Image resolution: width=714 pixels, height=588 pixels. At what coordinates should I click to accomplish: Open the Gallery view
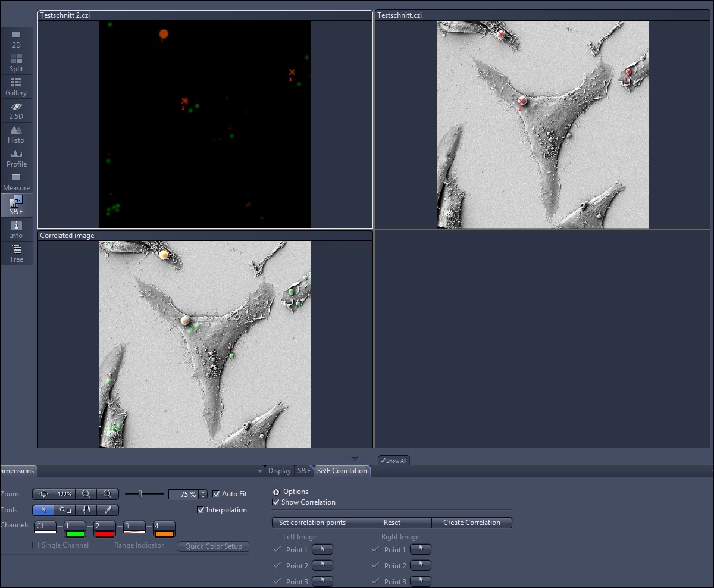pyautogui.click(x=16, y=87)
